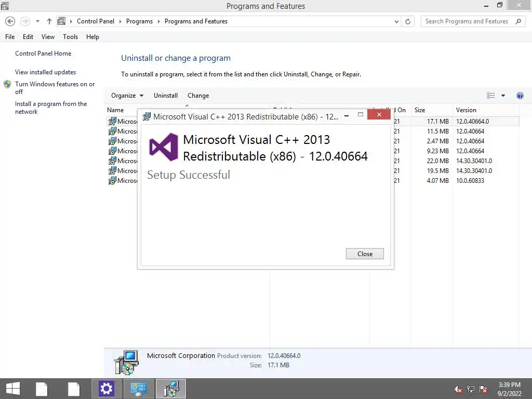532x399 pixels.
Task: Open the Tools menu
Action: 70,37
